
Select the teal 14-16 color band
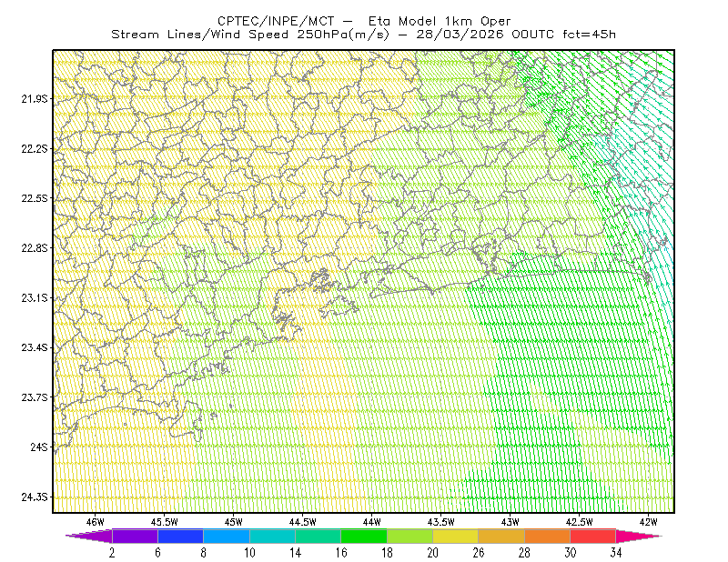318,536
